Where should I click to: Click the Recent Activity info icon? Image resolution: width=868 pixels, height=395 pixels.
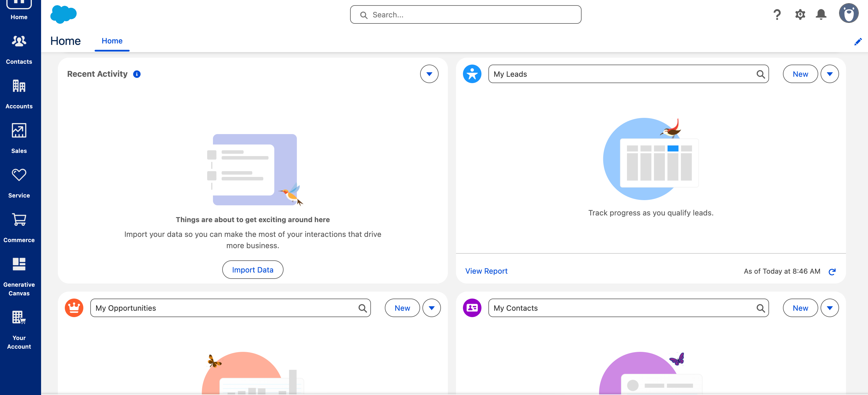pyautogui.click(x=137, y=74)
